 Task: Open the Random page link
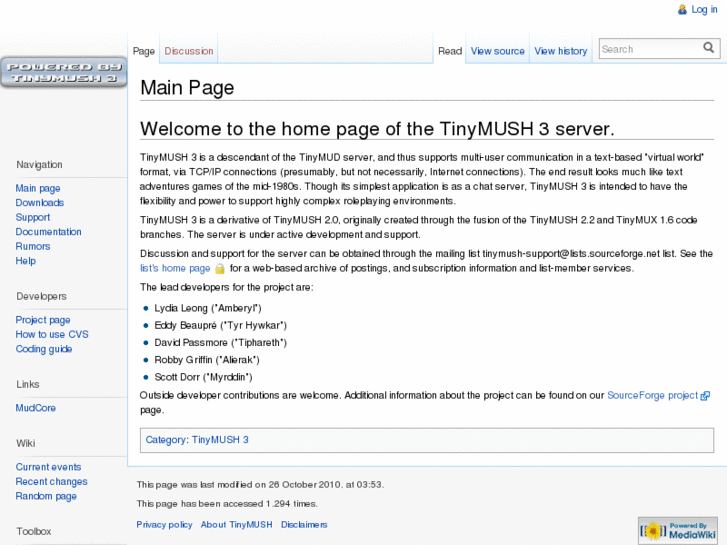[x=46, y=496]
